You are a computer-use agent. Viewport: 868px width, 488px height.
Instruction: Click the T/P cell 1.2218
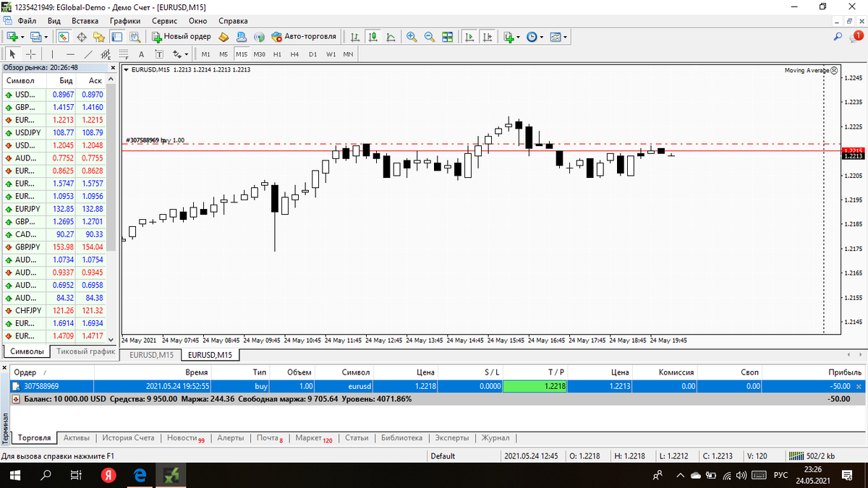(537, 387)
